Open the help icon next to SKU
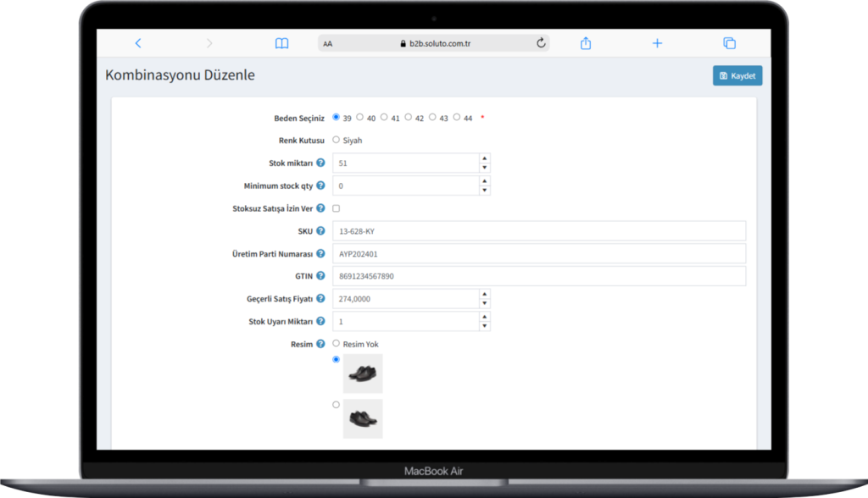 click(x=320, y=230)
